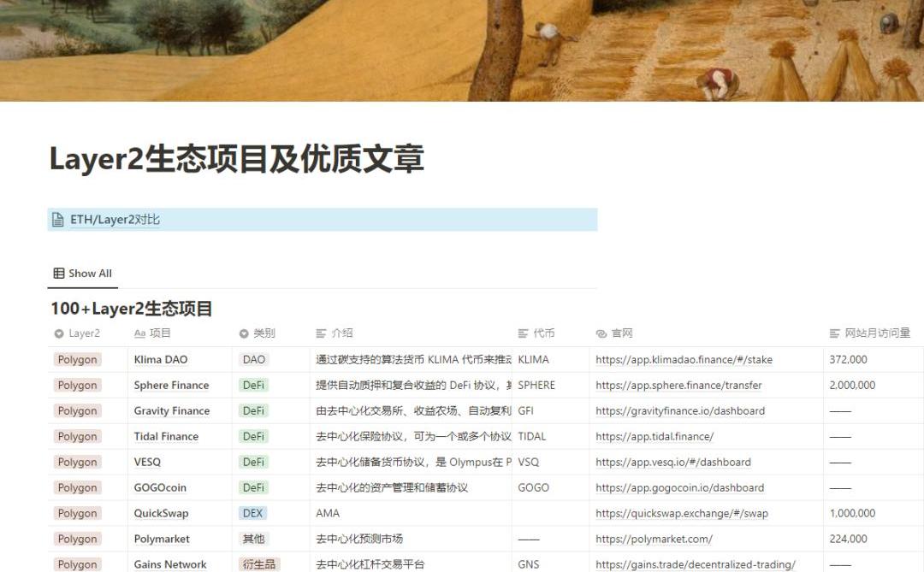Open the DEX tag in QuickSwap row
This screenshot has height=572, width=924.
(x=253, y=514)
